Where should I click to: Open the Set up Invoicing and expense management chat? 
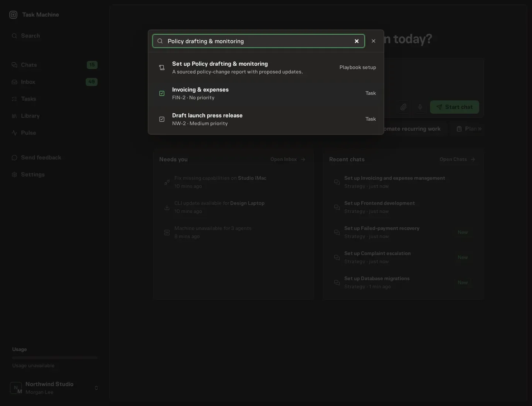tap(403, 182)
